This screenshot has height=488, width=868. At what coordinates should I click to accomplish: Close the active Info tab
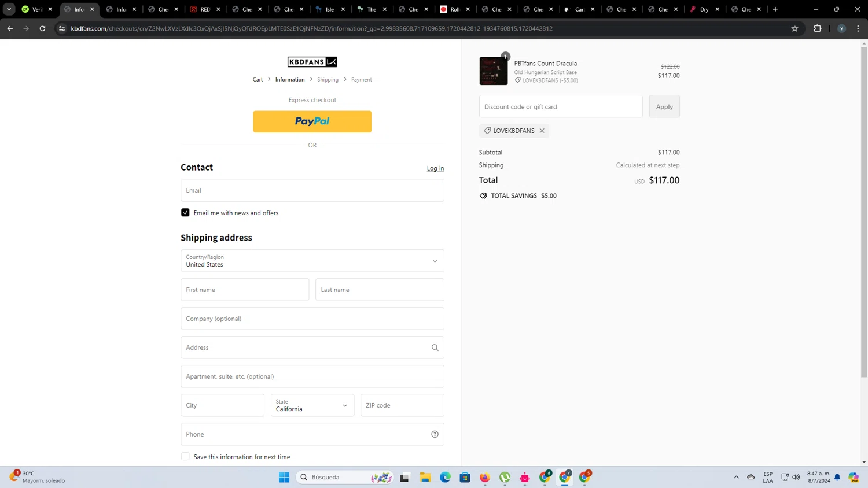coord(93,9)
